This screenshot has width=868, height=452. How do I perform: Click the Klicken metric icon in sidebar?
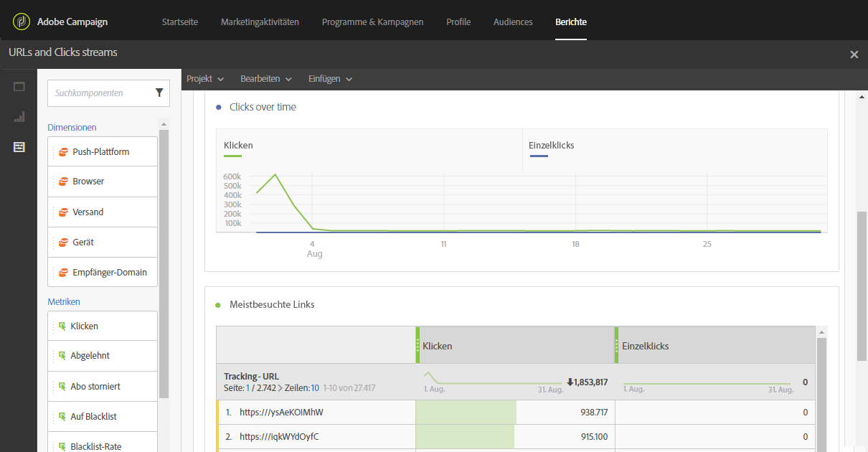pyautogui.click(x=62, y=326)
